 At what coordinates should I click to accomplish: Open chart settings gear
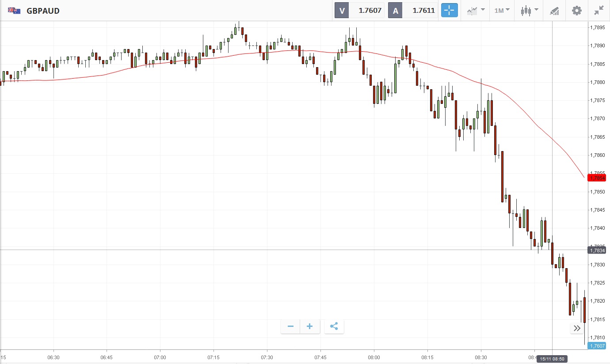(577, 11)
